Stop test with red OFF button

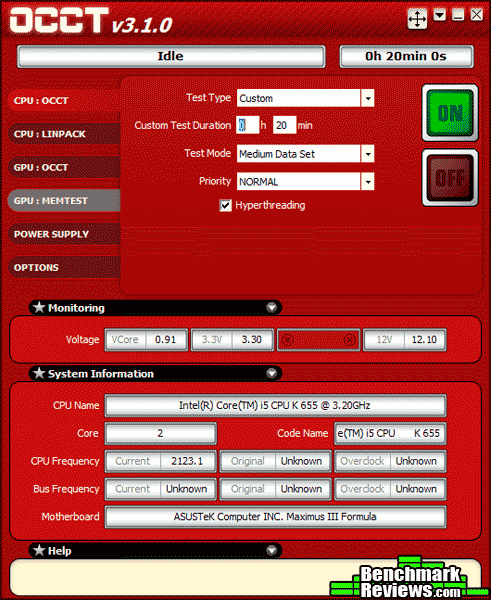tap(450, 178)
